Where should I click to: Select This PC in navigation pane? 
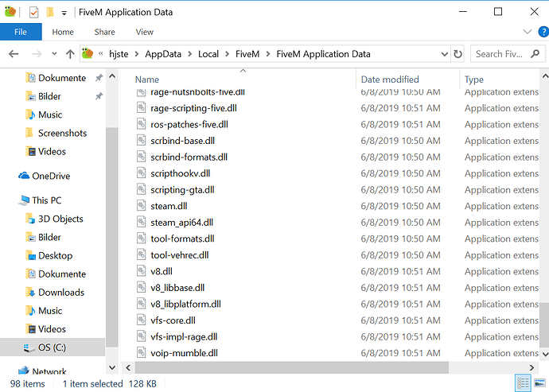pyautogui.click(x=47, y=200)
